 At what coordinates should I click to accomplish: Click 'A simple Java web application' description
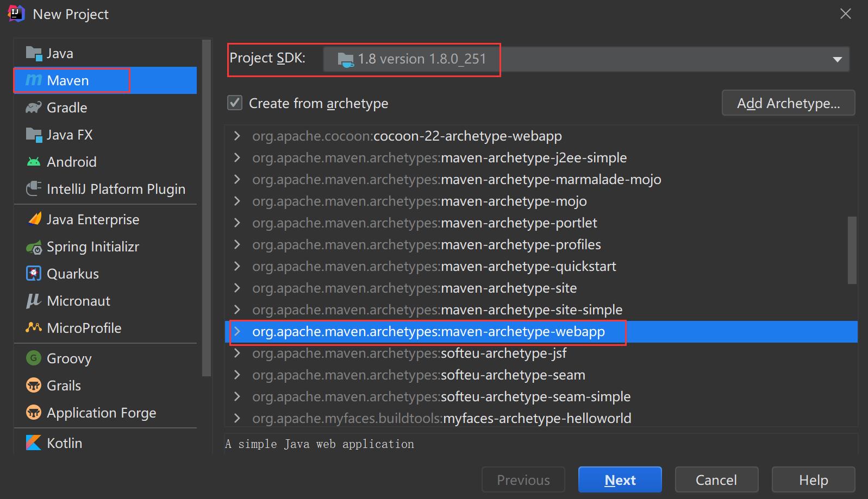[320, 444]
